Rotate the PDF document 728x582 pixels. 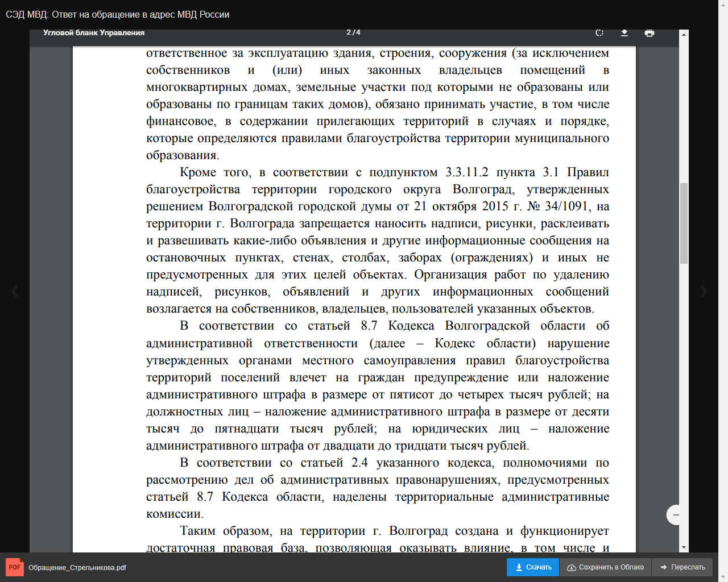(599, 33)
